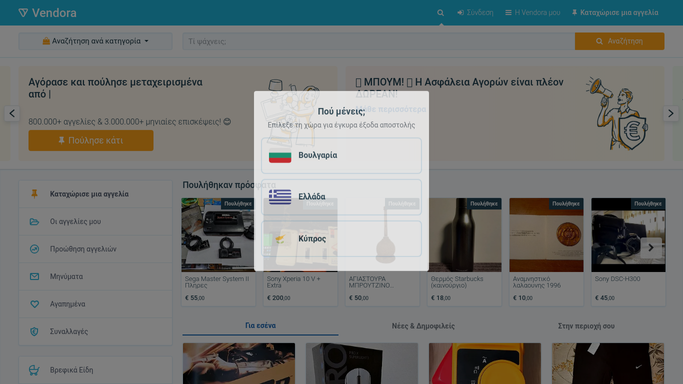Open the Μηνύματα envelope icon
Screen dimensions: 683x384
point(34,276)
